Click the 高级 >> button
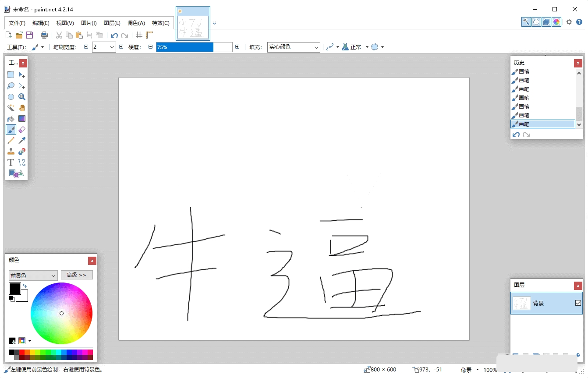 [77, 275]
